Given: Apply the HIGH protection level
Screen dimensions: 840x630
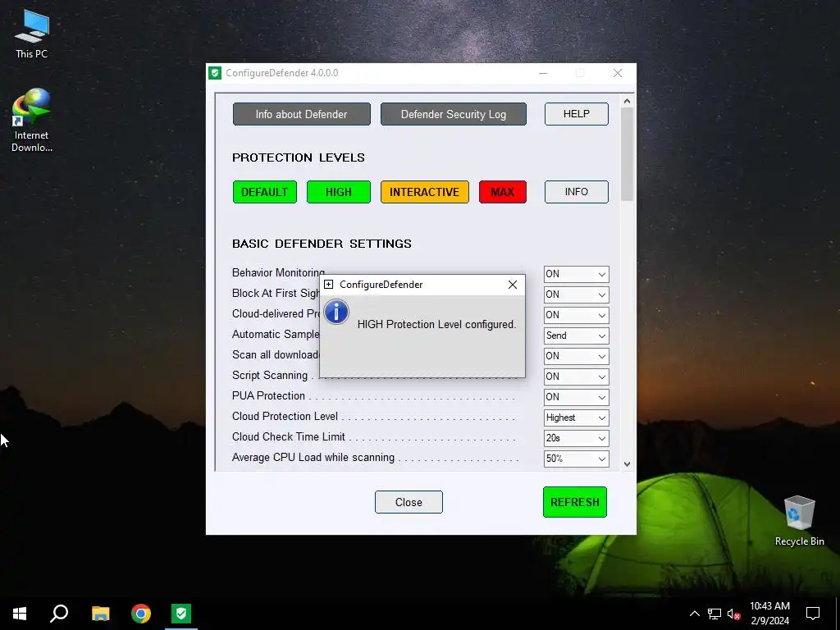Looking at the screenshot, I should click(339, 192).
